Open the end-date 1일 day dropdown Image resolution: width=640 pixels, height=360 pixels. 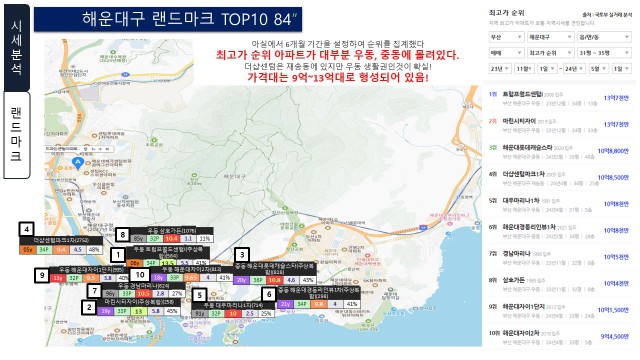pyautogui.click(x=622, y=69)
